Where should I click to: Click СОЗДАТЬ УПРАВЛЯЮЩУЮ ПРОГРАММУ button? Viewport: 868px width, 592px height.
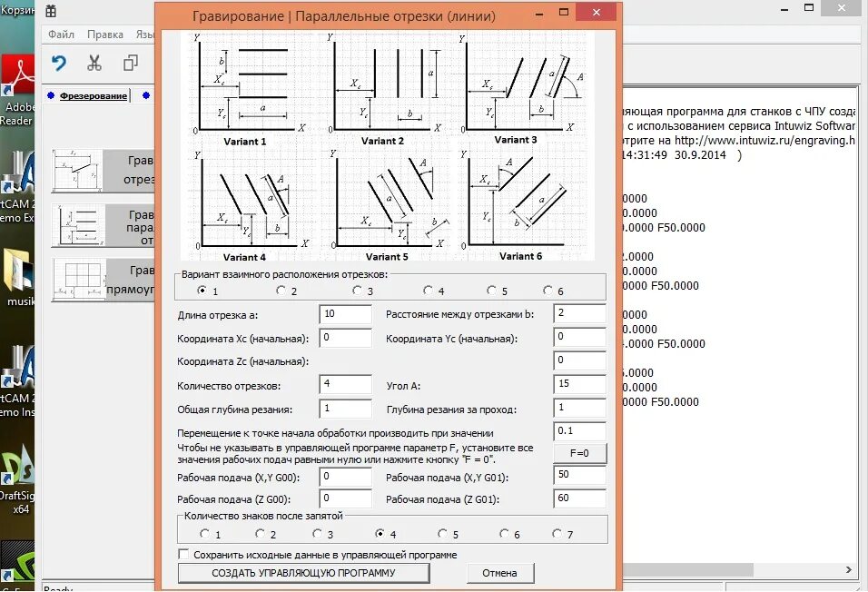point(303,573)
